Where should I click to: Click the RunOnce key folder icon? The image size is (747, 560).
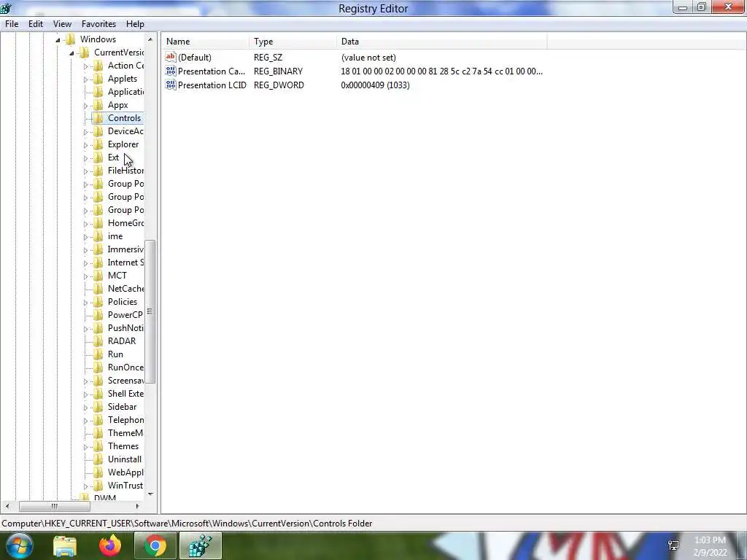tap(98, 367)
